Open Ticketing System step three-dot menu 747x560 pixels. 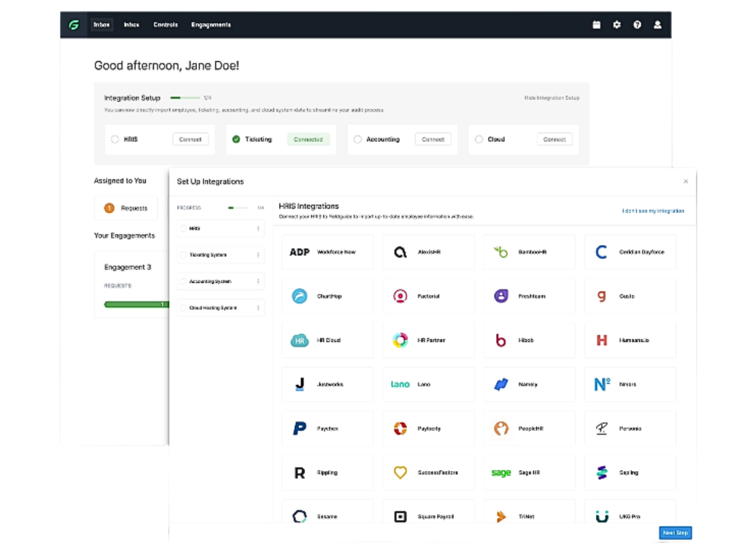258,255
